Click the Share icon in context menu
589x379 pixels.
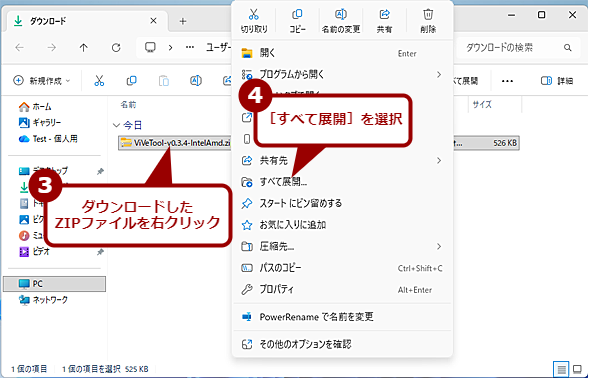[384, 15]
